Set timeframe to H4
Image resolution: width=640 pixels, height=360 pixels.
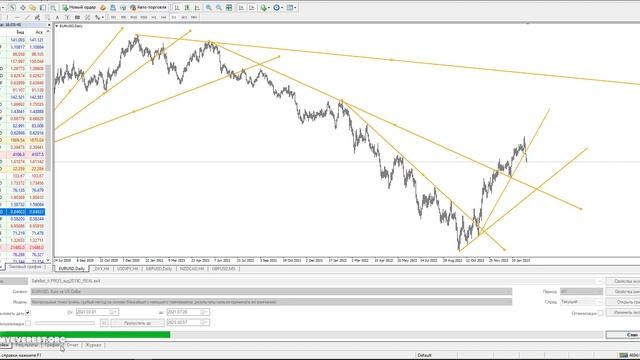164,18
